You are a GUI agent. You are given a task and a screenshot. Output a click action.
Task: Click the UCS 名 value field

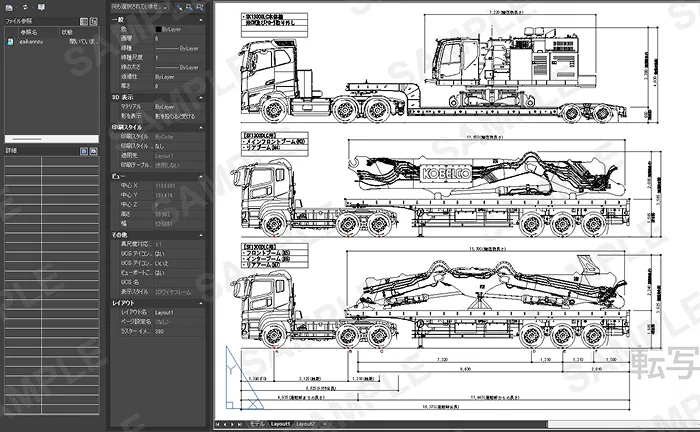click(x=179, y=282)
